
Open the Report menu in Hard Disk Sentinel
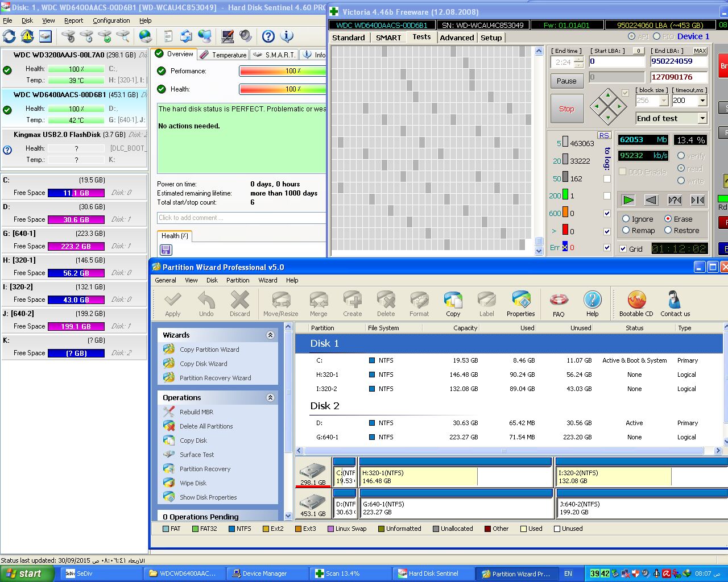point(73,20)
